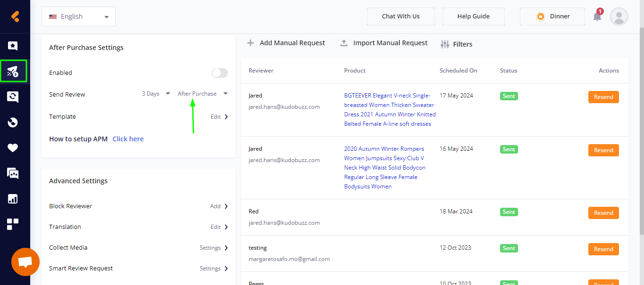Toggle the After Purchase Enabled switch
This screenshot has height=285, width=644.
tap(220, 73)
